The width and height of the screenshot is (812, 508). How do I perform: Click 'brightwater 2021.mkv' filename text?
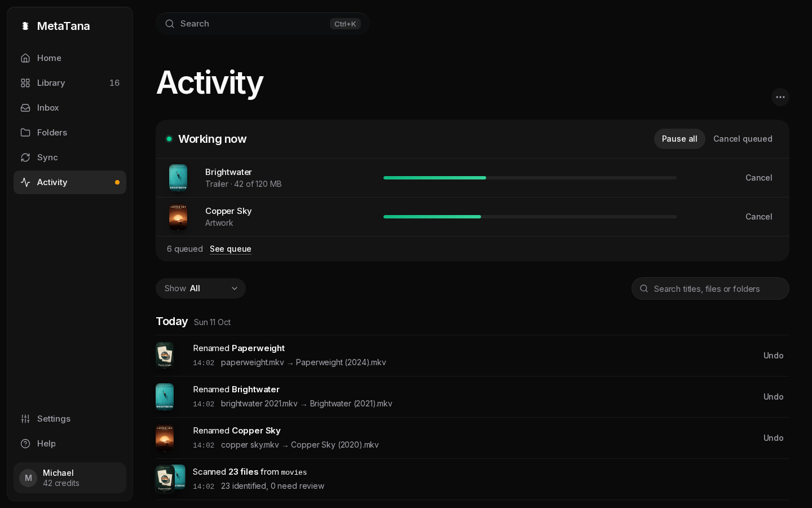tap(259, 404)
